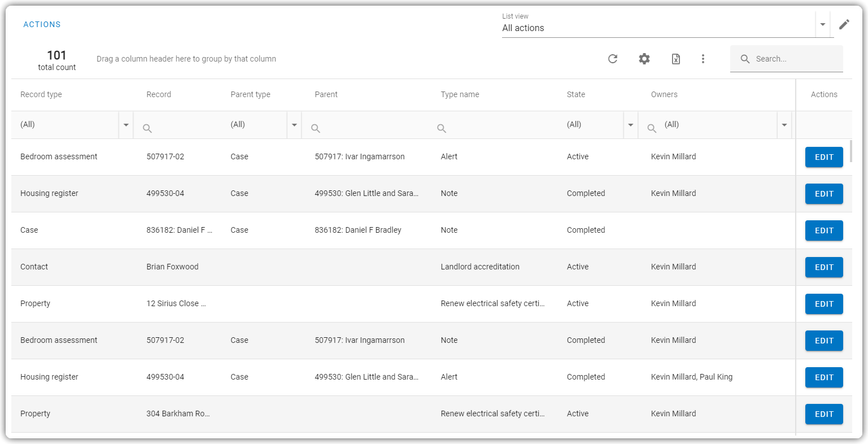Export list to Excel icon
868x444 pixels.
[676, 59]
